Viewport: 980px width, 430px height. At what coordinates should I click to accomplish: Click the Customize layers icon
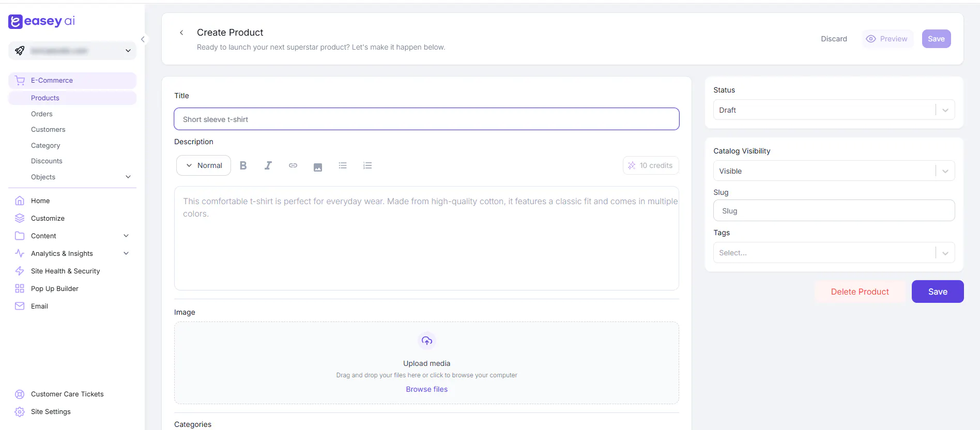[x=20, y=218]
